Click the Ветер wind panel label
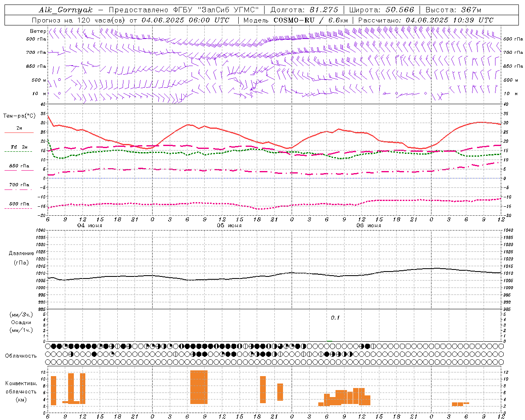Screen dimensions: 525x420 click(38, 31)
